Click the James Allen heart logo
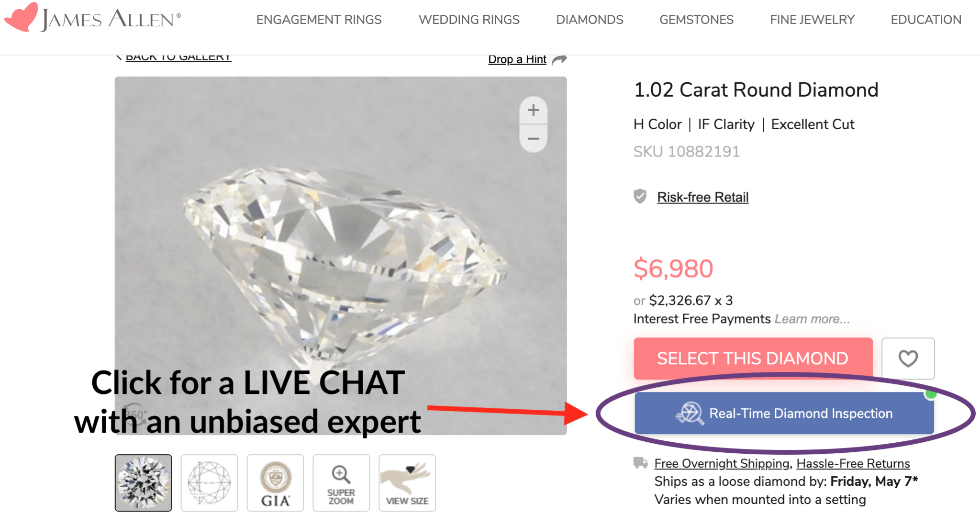 [x=22, y=17]
